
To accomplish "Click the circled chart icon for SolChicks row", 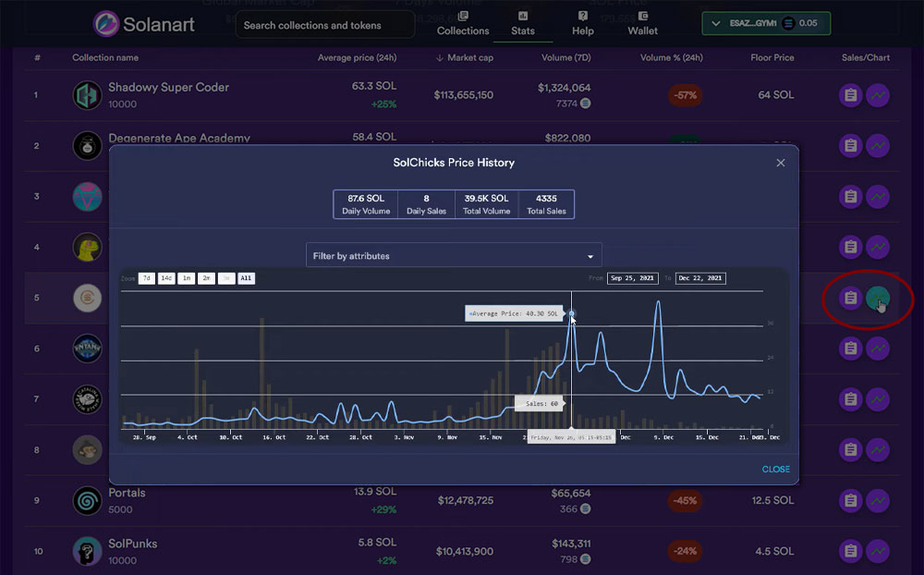I will point(877,298).
